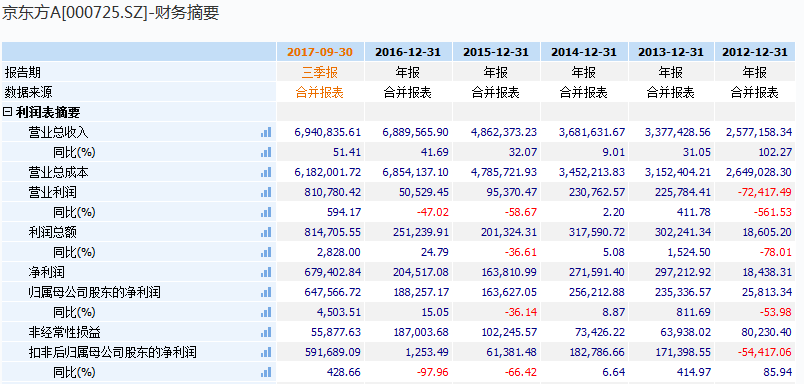804x384 pixels.
Task: Click cost value 3,452,213.83
Action: click(x=592, y=172)
